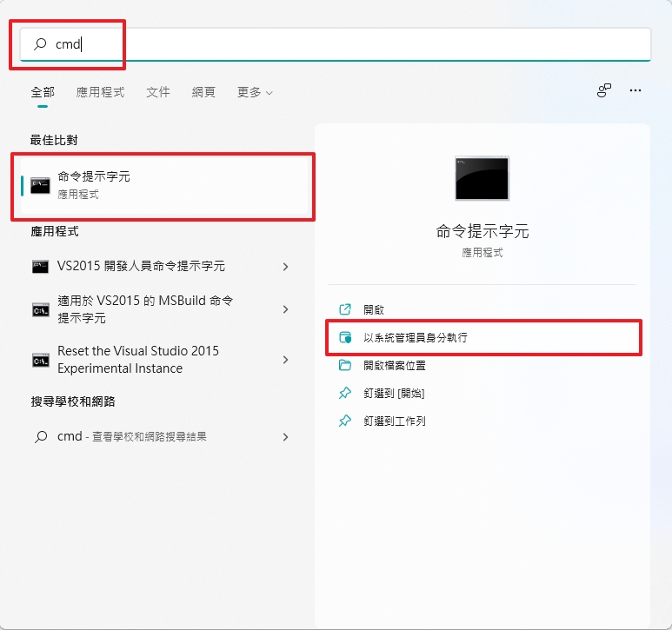This screenshot has height=630, width=672.
Task: Click cmd 查看學校和網路搜尋結果 web suggestion
Action: point(156,437)
